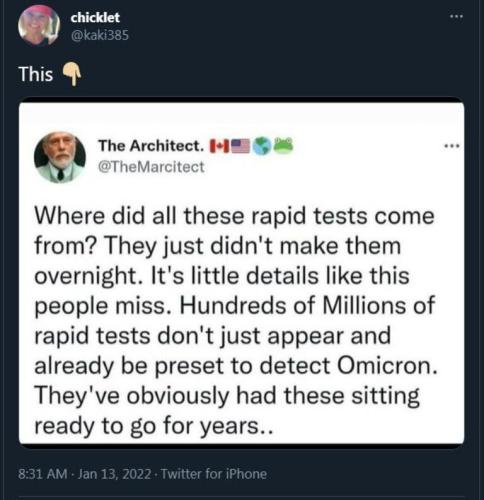Click the chicklet display name
This screenshot has width=484, height=500.
[x=95, y=18]
